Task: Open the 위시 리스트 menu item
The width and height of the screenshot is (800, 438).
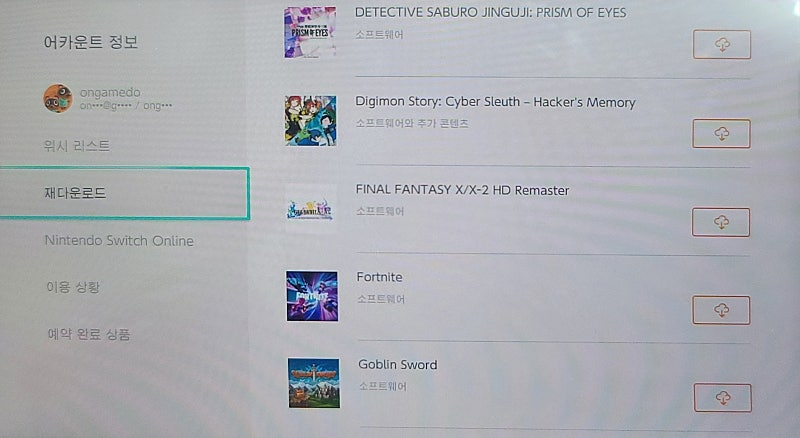Action: coord(77,146)
